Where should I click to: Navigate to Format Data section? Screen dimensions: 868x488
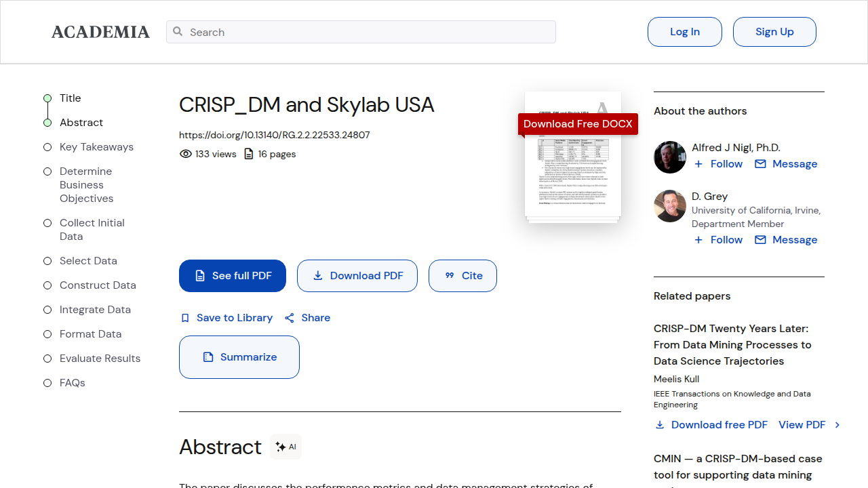click(x=91, y=334)
